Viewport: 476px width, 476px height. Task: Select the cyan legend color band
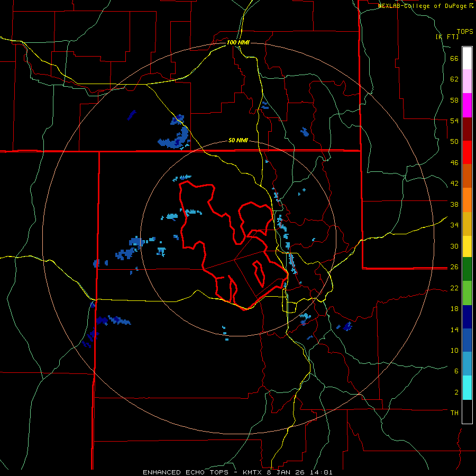[467, 388]
